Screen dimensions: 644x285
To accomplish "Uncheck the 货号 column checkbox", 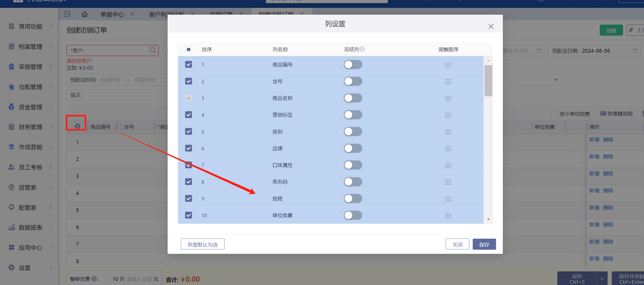I will (189, 81).
